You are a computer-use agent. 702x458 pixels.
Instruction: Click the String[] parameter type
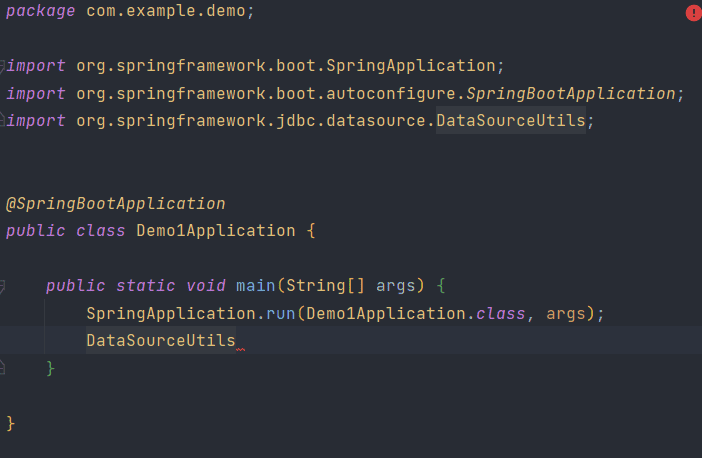pyautogui.click(x=325, y=286)
